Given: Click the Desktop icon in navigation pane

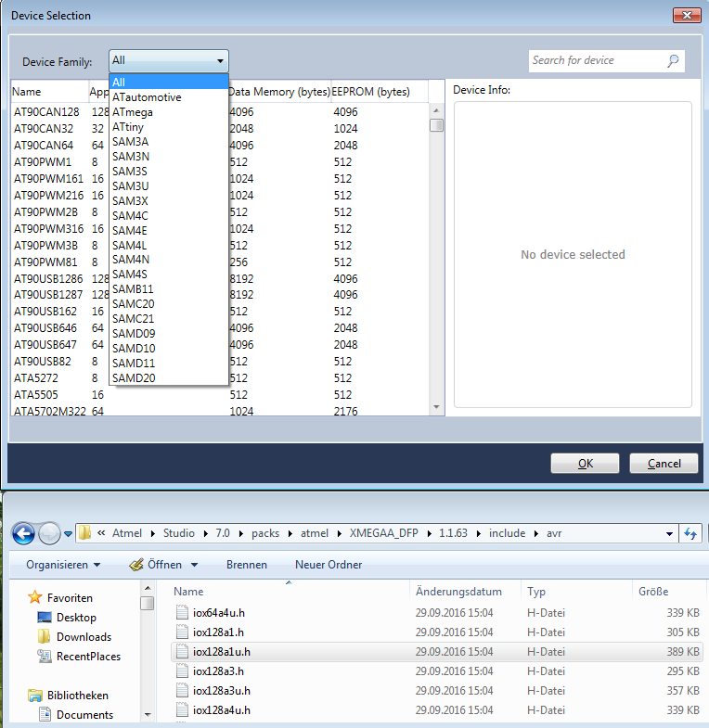Looking at the screenshot, I should (45, 618).
